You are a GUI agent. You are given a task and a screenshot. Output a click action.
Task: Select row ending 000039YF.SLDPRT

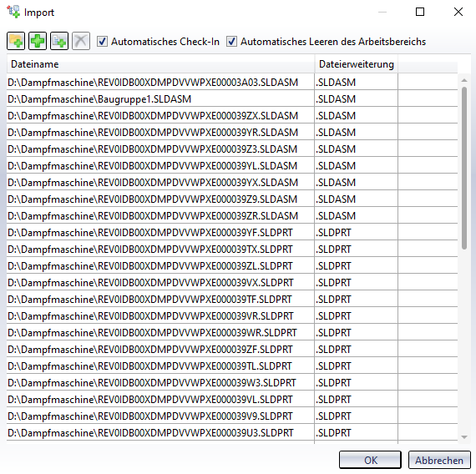[x=232, y=233]
